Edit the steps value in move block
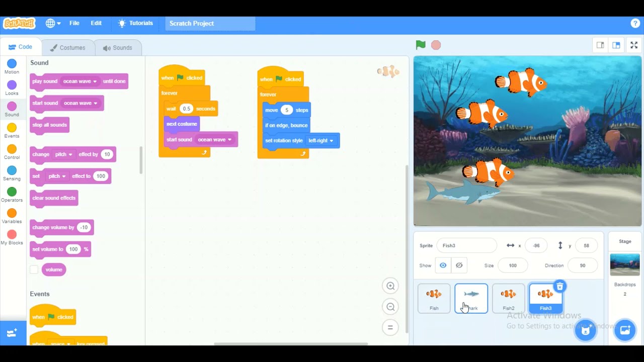 (x=287, y=110)
